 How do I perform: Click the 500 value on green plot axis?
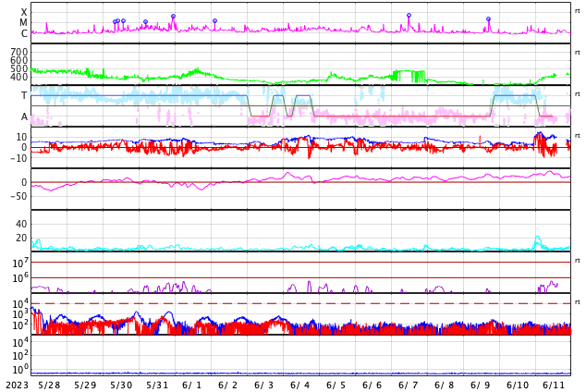pyautogui.click(x=18, y=68)
